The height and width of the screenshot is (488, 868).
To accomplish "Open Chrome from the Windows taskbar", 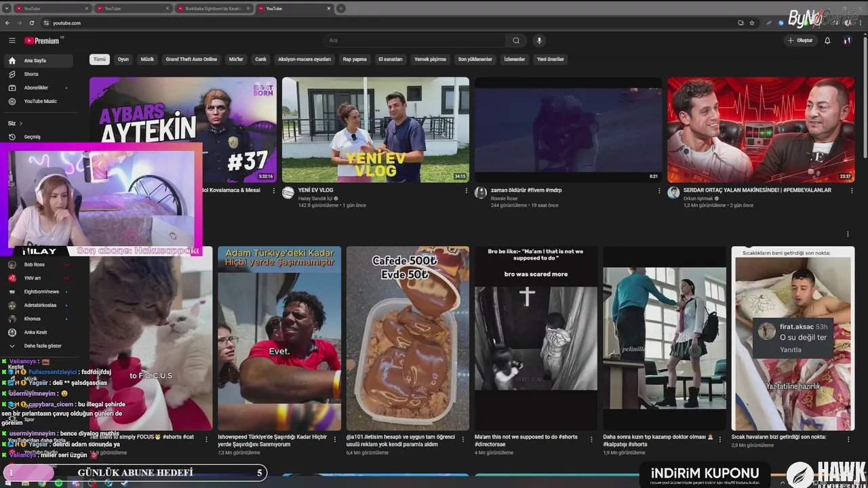I will 43,483.
